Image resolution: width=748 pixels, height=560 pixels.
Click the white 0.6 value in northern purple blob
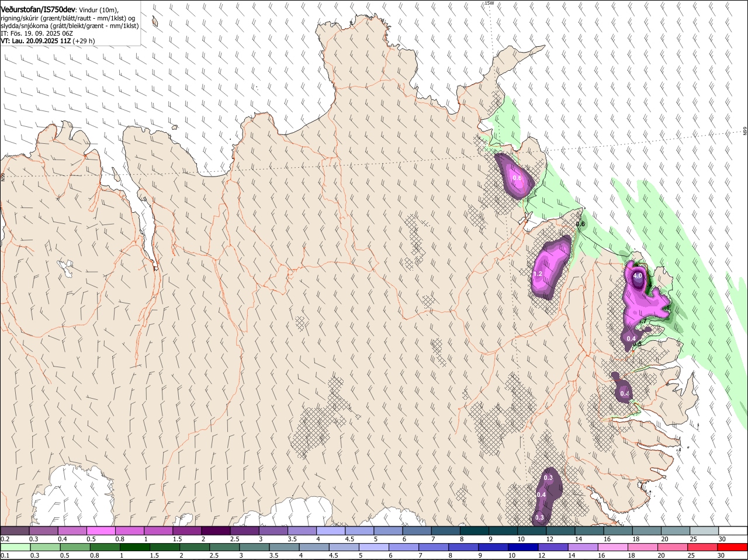coord(517,178)
